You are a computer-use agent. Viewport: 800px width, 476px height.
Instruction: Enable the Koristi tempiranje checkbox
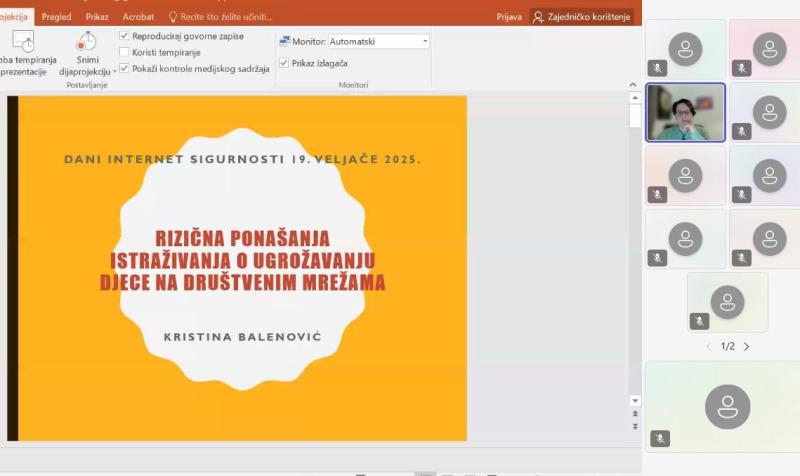(x=124, y=52)
